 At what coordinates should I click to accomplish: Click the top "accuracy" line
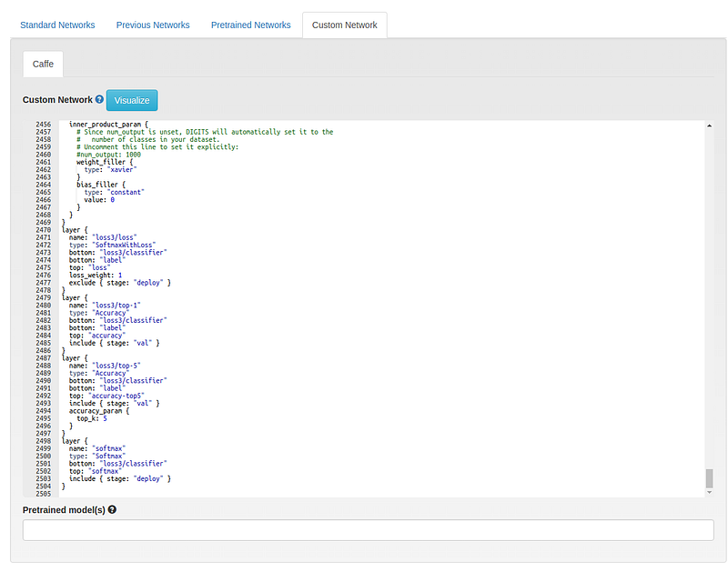click(97, 336)
